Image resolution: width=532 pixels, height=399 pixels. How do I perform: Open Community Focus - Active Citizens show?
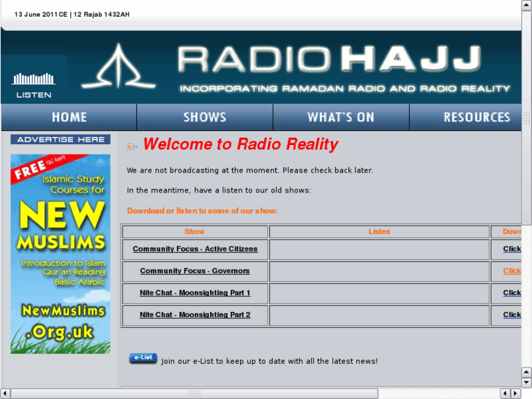pos(195,249)
